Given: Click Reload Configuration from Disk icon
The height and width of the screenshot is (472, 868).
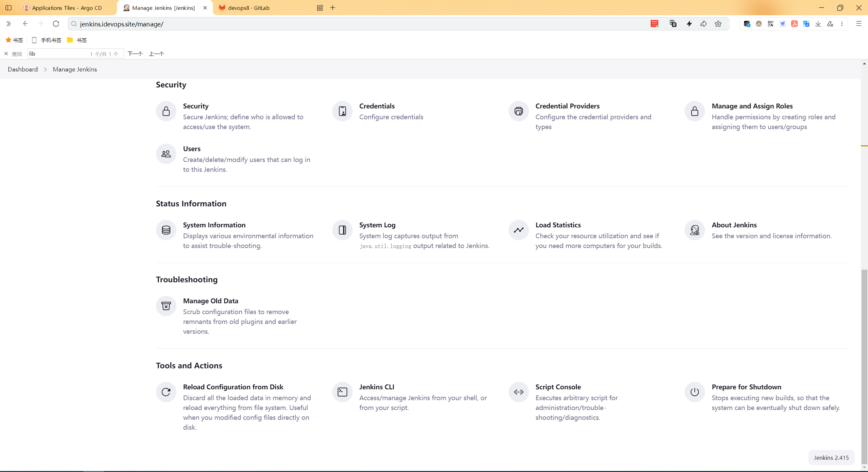Looking at the screenshot, I should point(166,392).
